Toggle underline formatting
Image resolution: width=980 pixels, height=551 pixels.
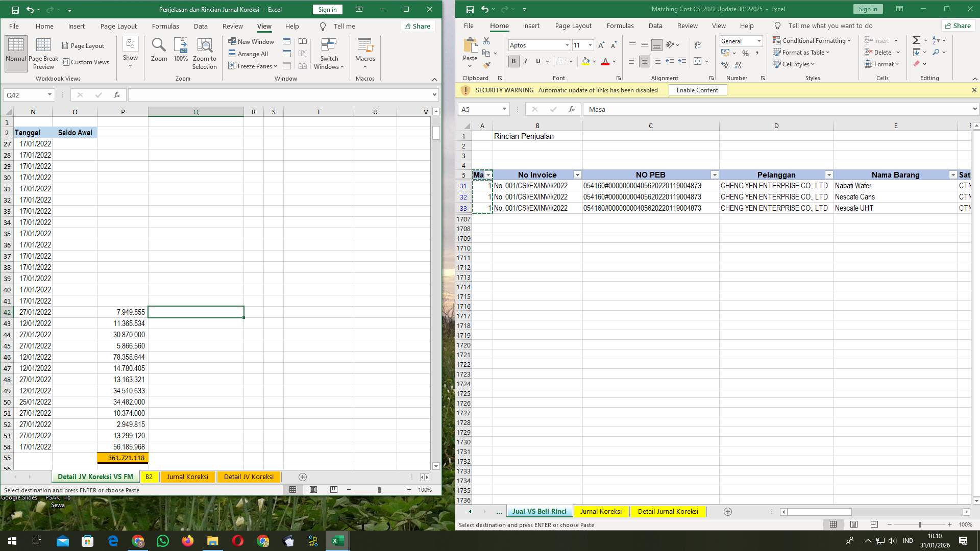click(x=537, y=61)
